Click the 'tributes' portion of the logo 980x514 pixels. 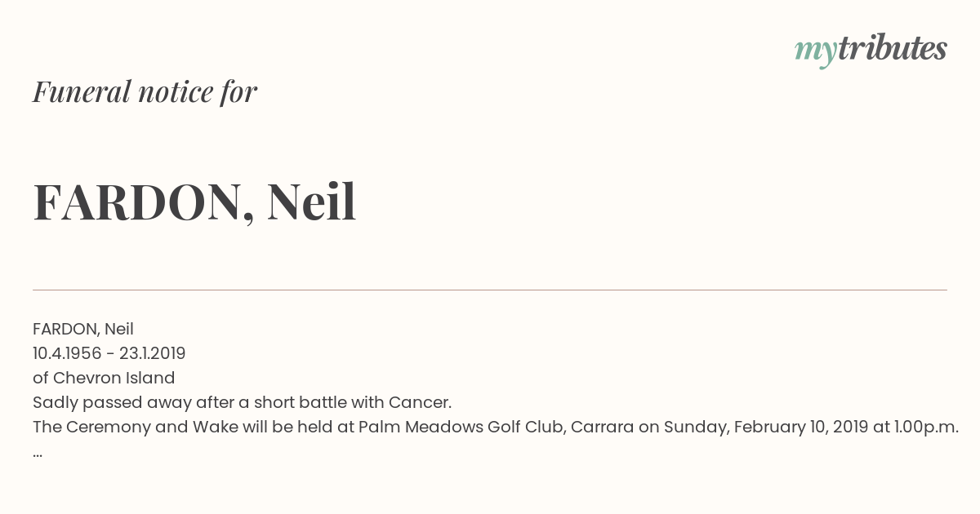pyautogui.click(x=892, y=49)
